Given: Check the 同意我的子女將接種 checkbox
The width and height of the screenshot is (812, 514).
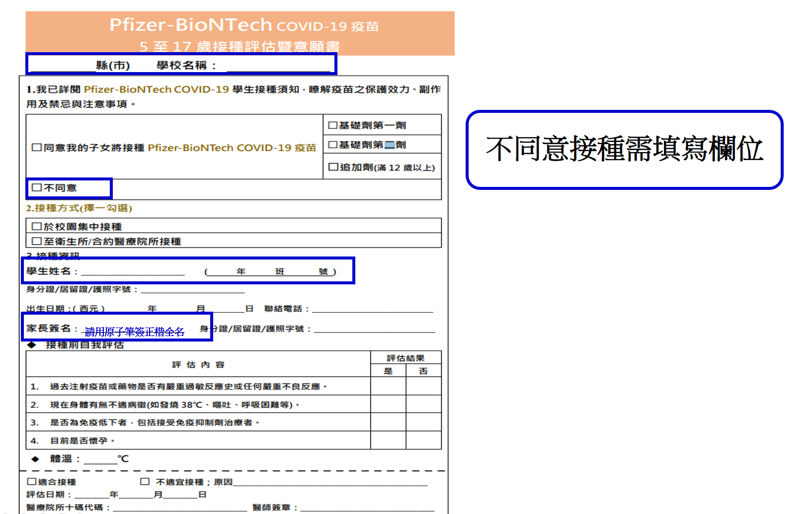Looking at the screenshot, I should (x=36, y=148).
